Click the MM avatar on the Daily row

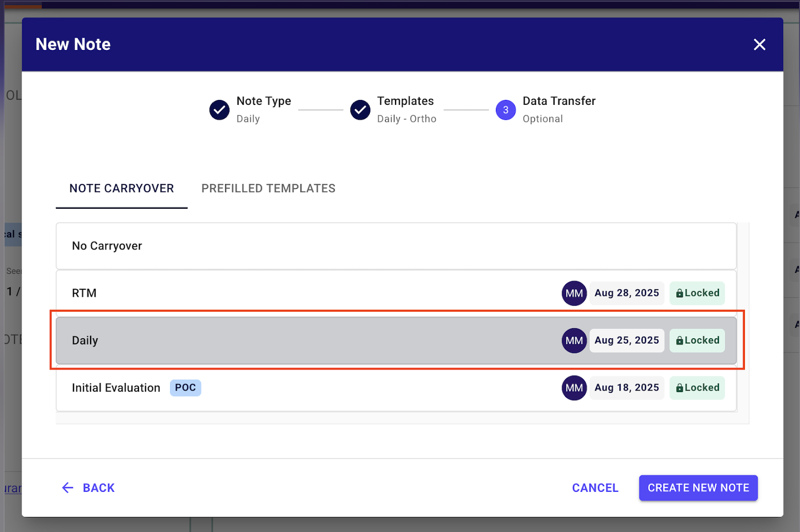(x=573, y=341)
